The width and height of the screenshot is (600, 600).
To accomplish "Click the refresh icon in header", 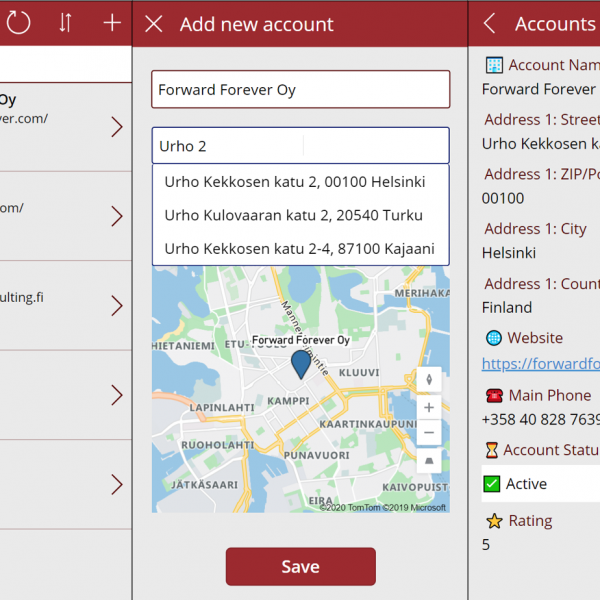I will click(x=18, y=23).
